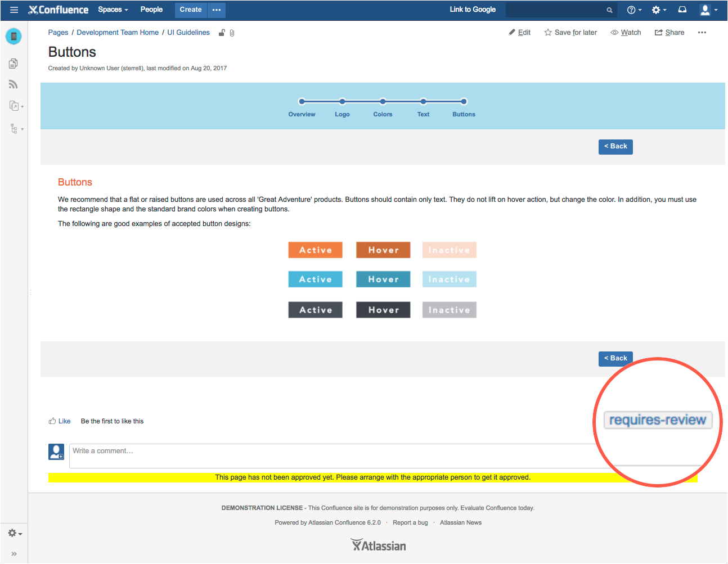Open the notifications inbox icon

click(x=682, y=10)
